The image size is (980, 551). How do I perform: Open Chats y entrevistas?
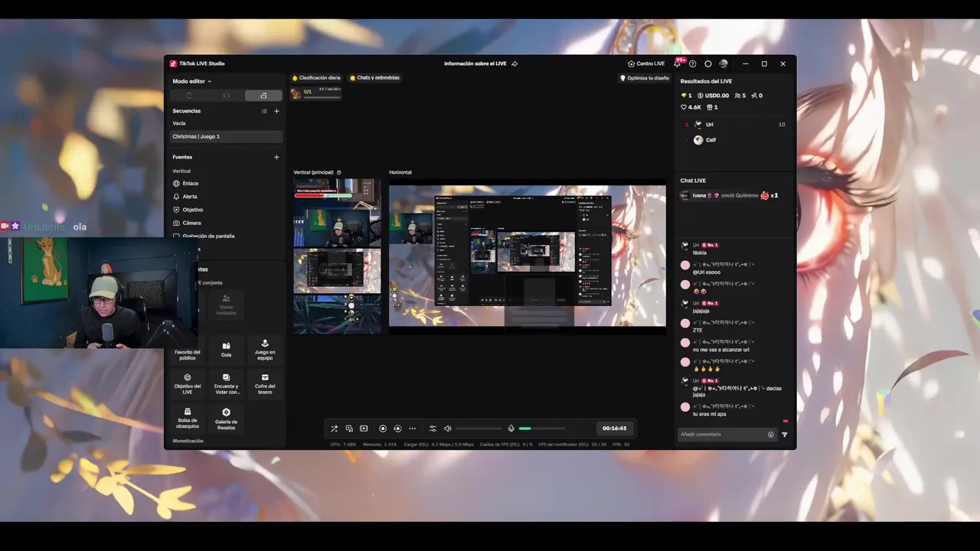point(374,77)
